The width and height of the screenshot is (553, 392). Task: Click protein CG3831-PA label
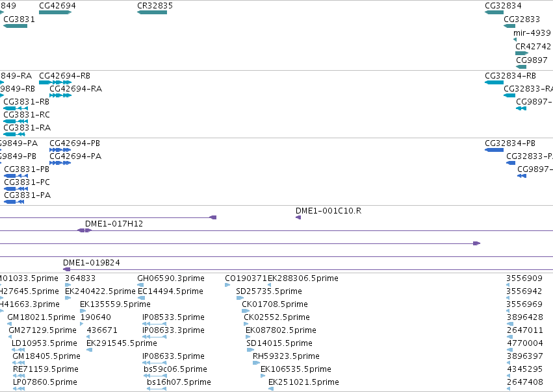click(x=27, y=195)
